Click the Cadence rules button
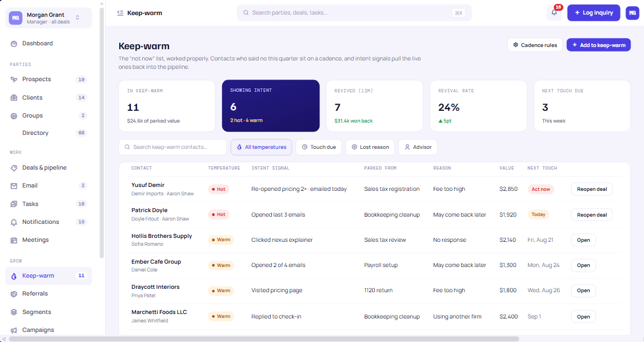The width and height of the screenshot is (644, 342). pos(535,45)
